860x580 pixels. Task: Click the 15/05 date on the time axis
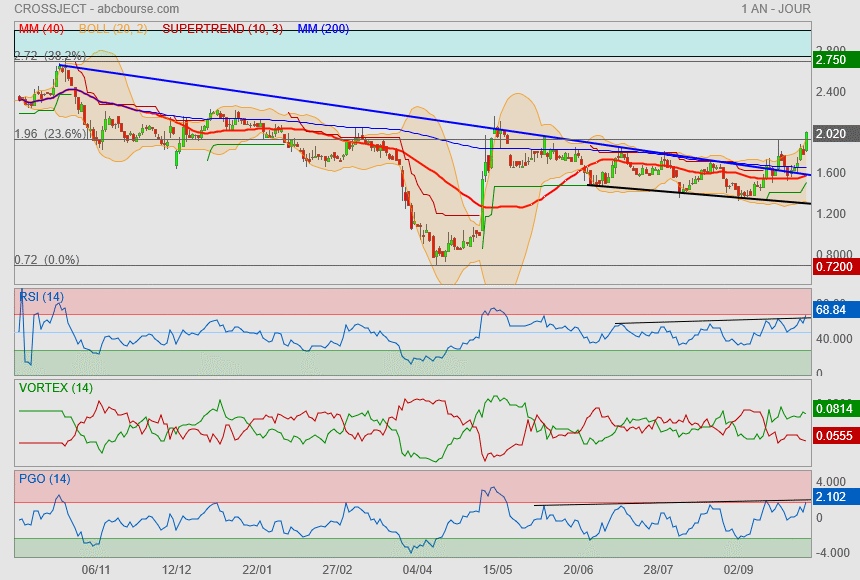pyautogui.click(x=497, y=568)
